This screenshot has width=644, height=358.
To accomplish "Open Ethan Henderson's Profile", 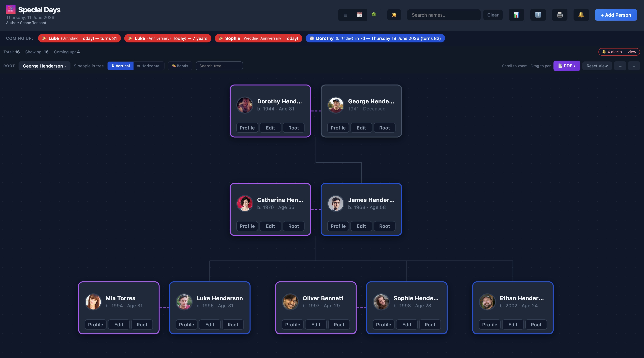I will pyautogui.click(x=490, y=324).
